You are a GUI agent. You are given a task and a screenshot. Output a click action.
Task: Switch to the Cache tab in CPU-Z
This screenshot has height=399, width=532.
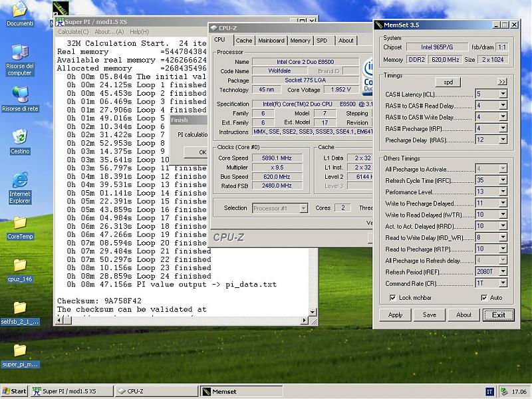tap(244, 41)
